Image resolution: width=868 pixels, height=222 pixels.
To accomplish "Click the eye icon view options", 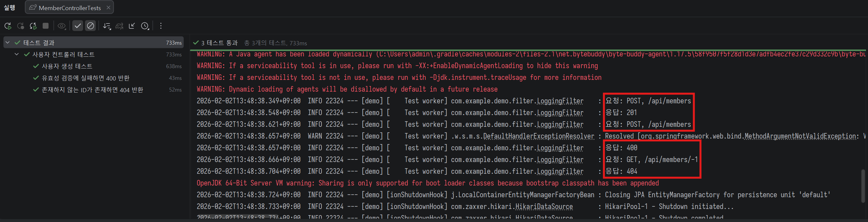I will [61, 26].
